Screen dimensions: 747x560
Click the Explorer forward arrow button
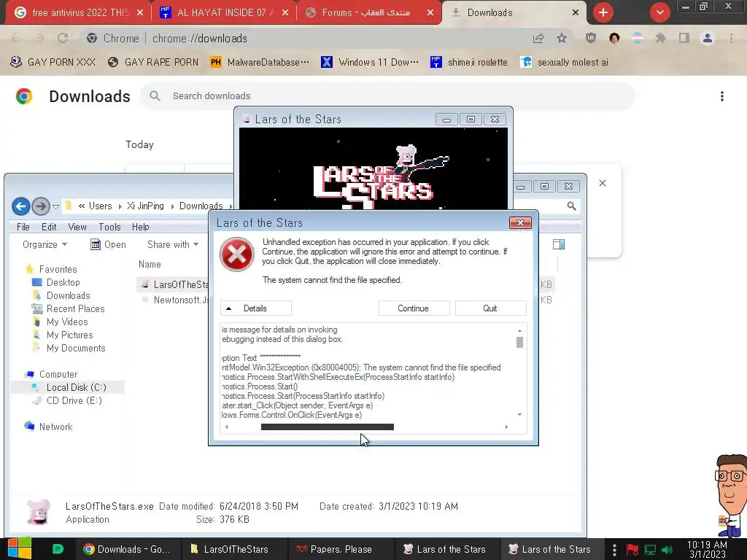pyautogui.click(x=41, y=206)
